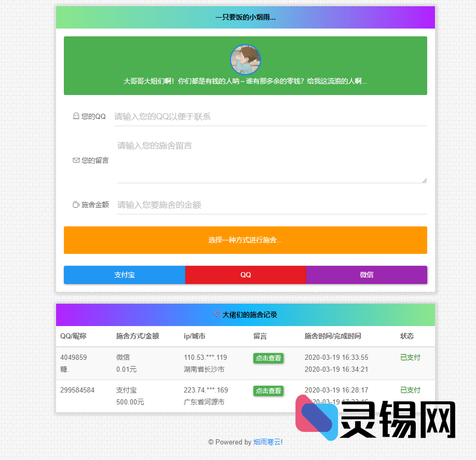476x460 pixels.
Task: Click the circular avatar in the green banner
Action: 245,60
